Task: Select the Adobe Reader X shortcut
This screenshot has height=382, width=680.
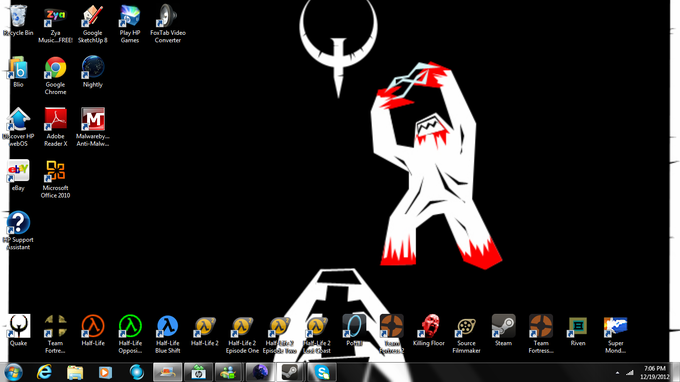Action: pyautogui.click(x=56, y=127)
